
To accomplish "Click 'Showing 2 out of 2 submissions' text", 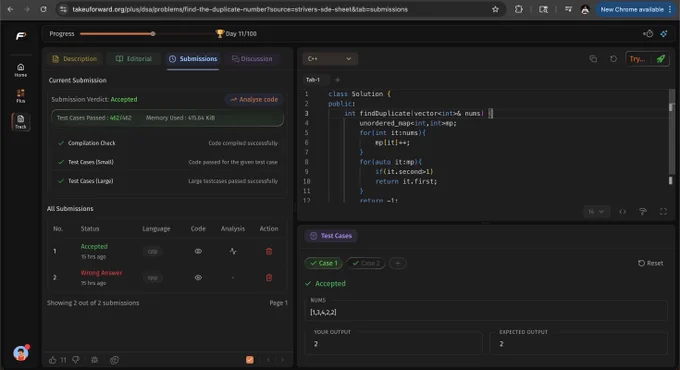I will (93, 303).
